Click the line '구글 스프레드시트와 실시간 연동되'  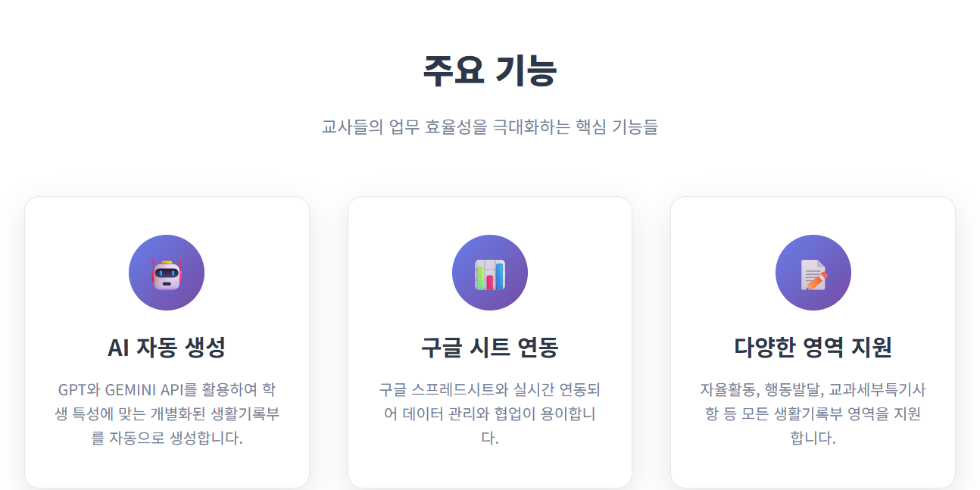click(x=490, y=390)
